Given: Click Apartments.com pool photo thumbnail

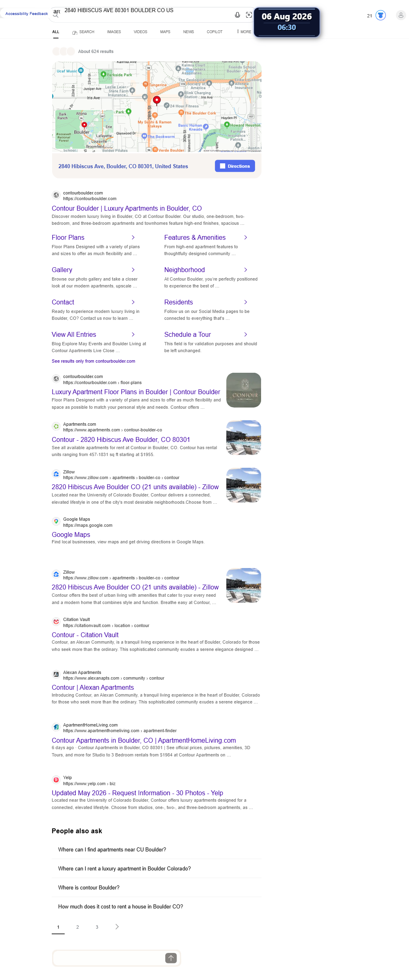Looking at the screenshot, I should 244,438.
